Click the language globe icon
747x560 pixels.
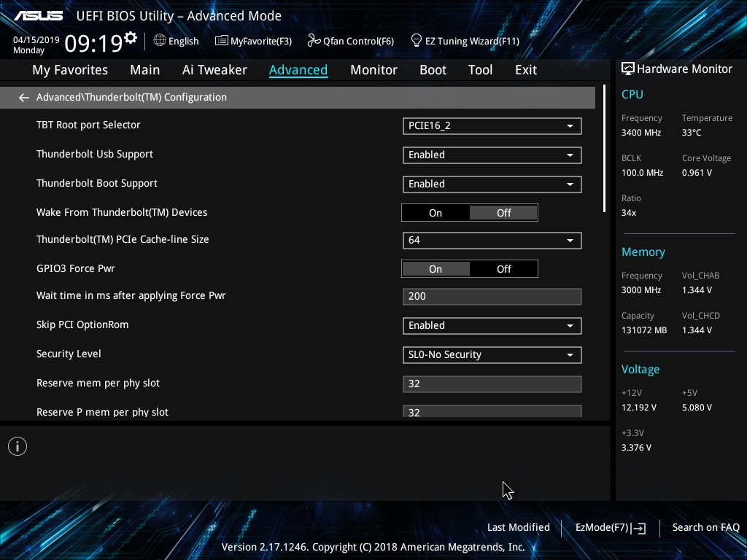click(160, 41)
